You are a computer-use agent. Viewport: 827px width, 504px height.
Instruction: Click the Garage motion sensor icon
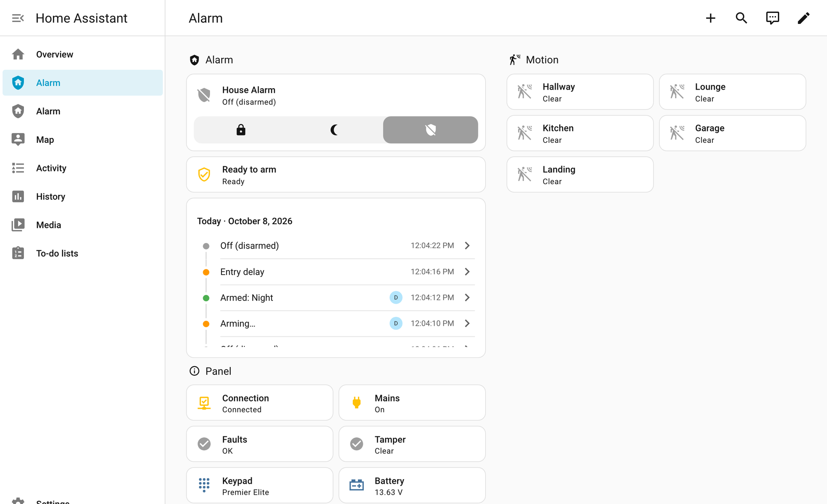click(677, 133)
